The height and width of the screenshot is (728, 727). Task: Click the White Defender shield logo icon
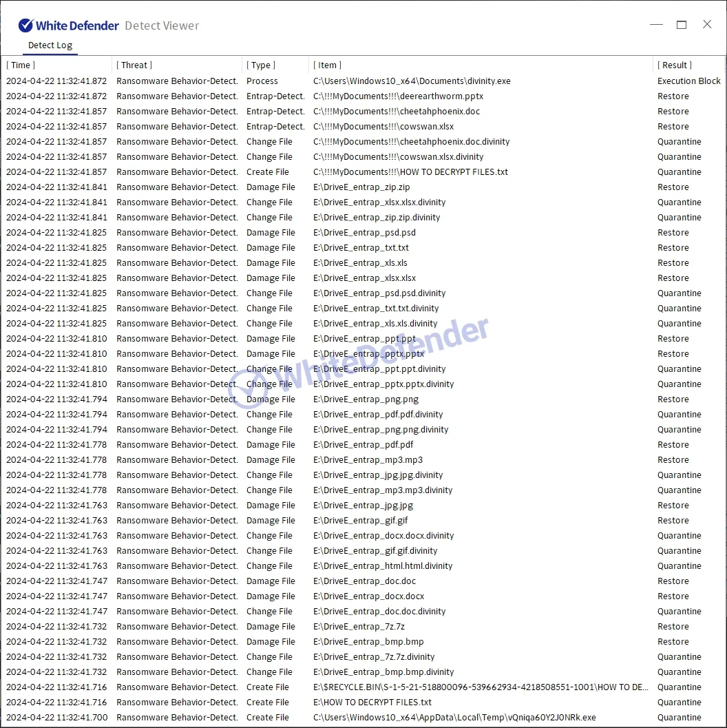pyautogui.click(x=25, y=25)
